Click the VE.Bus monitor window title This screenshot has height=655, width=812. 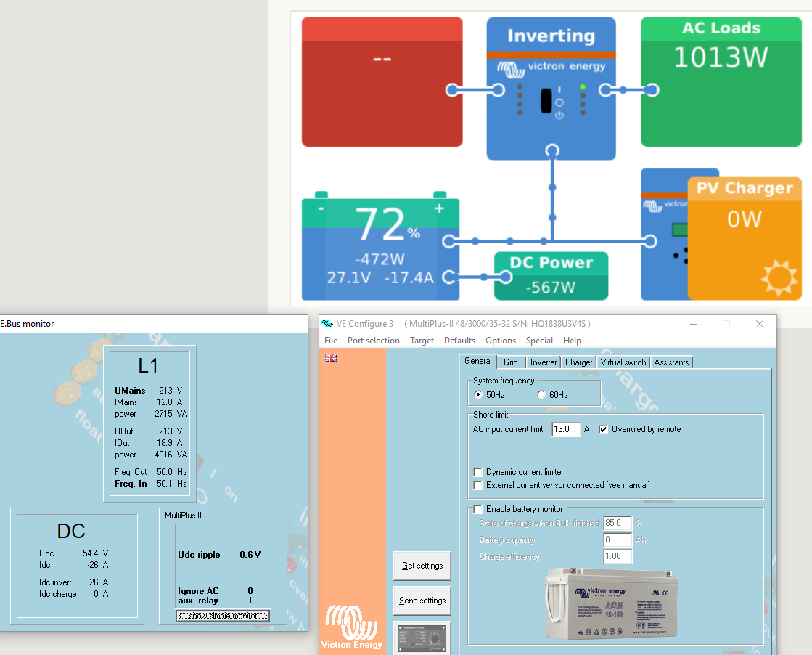point(27,324)
